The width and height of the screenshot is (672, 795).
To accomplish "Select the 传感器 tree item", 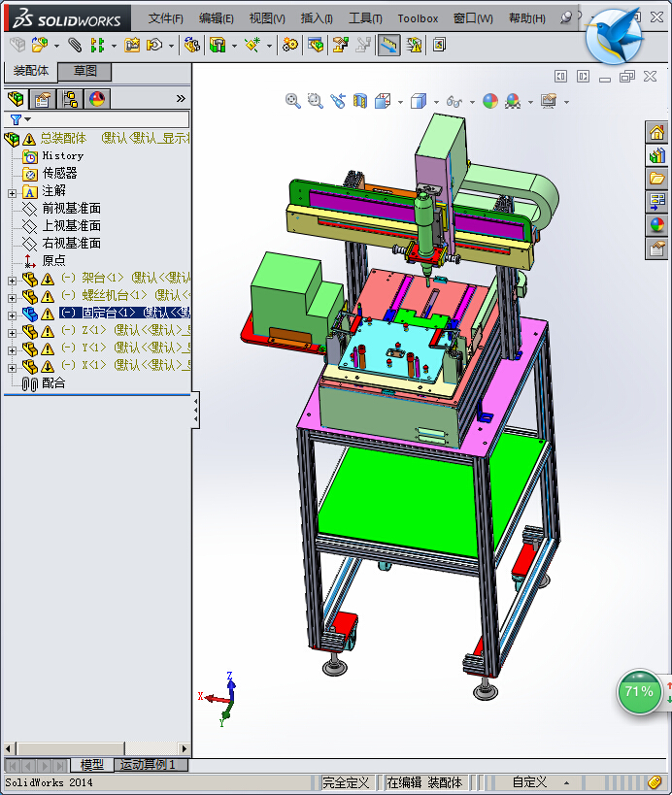I will [x=59, y=174].
